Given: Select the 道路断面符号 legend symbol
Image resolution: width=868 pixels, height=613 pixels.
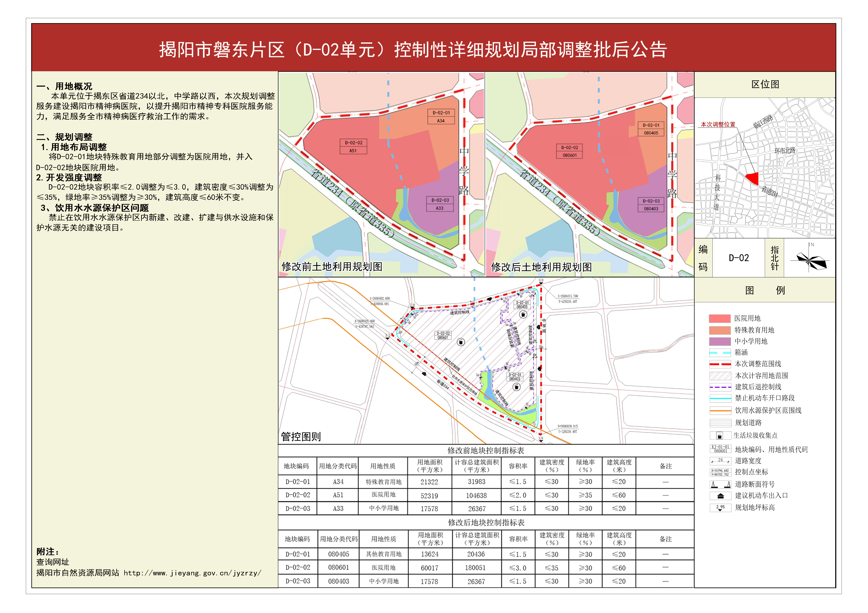Looking at the screenshot, I should click(720, 484).
